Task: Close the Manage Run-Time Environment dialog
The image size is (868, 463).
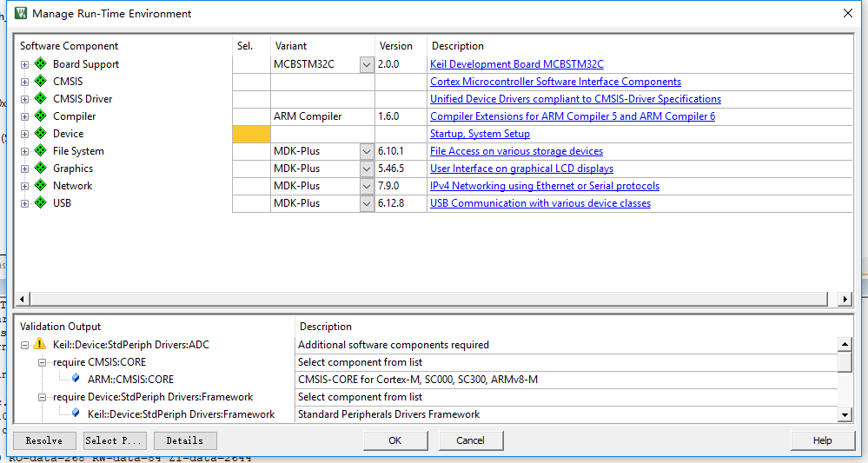Action: (847, 13)
